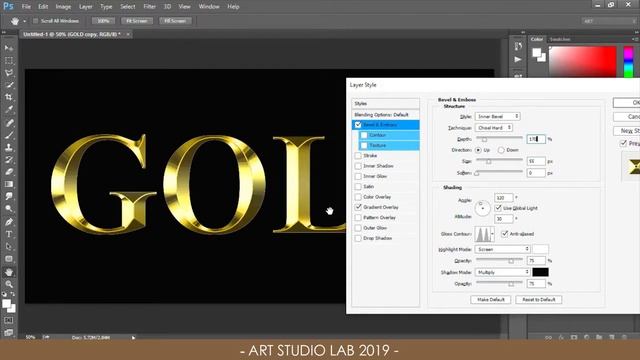640x360 pixels.
Task: Enable the Contour sub-option checkbox
Action: click(x=364, y=135)
